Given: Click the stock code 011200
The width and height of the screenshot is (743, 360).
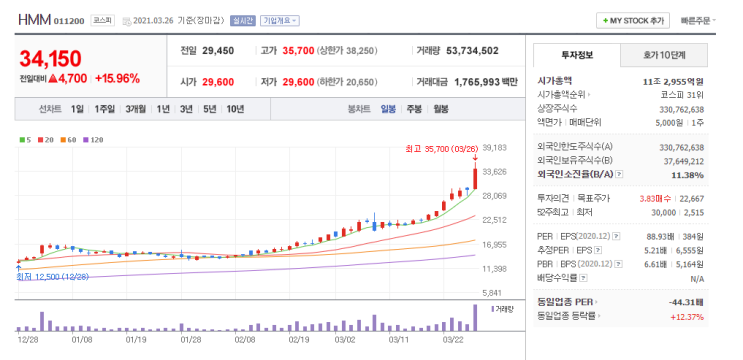Looking at the screenshot, I should [69, 21].
